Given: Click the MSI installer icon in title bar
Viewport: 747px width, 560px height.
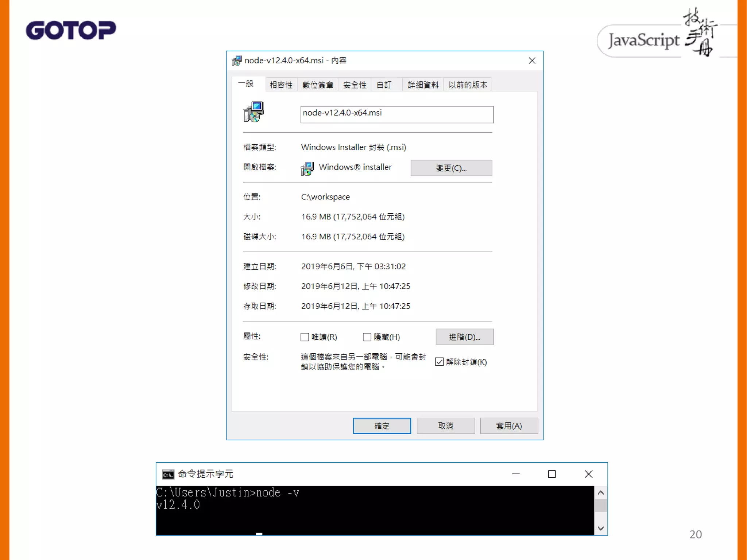Looking at the screenshot, I should coord(237,61).
